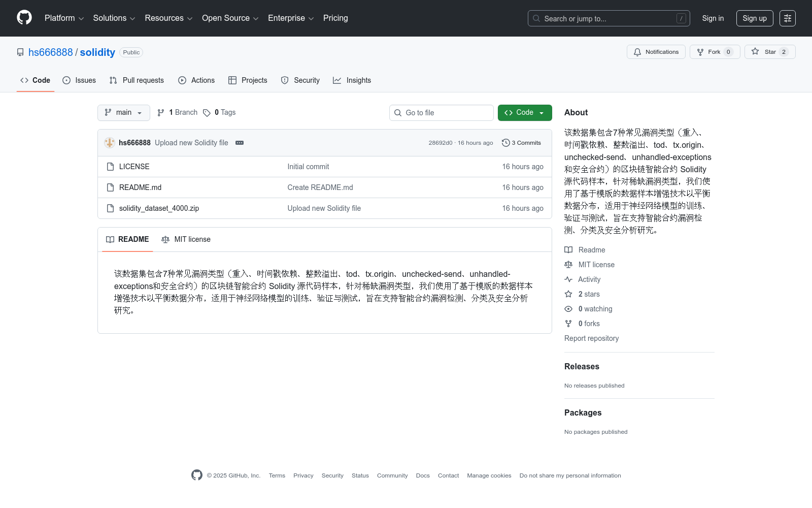Focus the Search or jump to field
This screenshot has width=812, height=508.
(608, 18)
